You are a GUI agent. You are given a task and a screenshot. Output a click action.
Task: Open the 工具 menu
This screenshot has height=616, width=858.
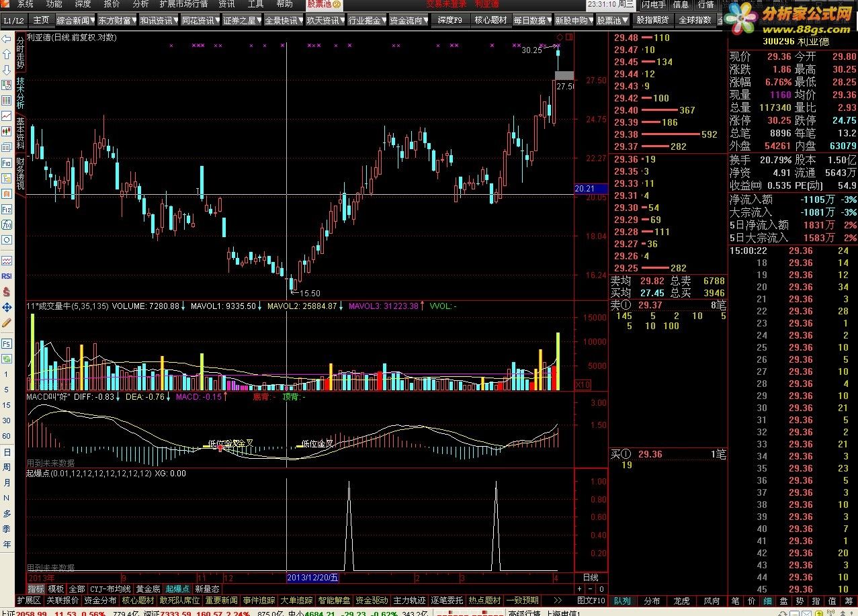tap(255, 4)
